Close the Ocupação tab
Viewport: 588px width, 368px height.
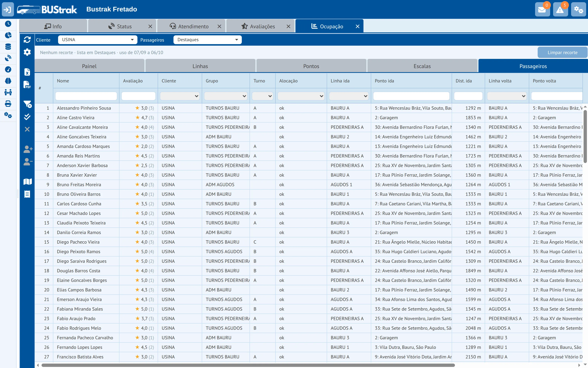click(357, 26)
